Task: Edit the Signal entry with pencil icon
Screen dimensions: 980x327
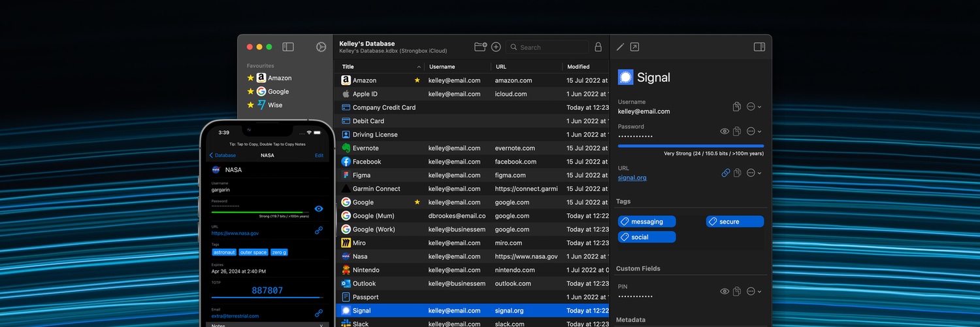Action: click(621, 47)
